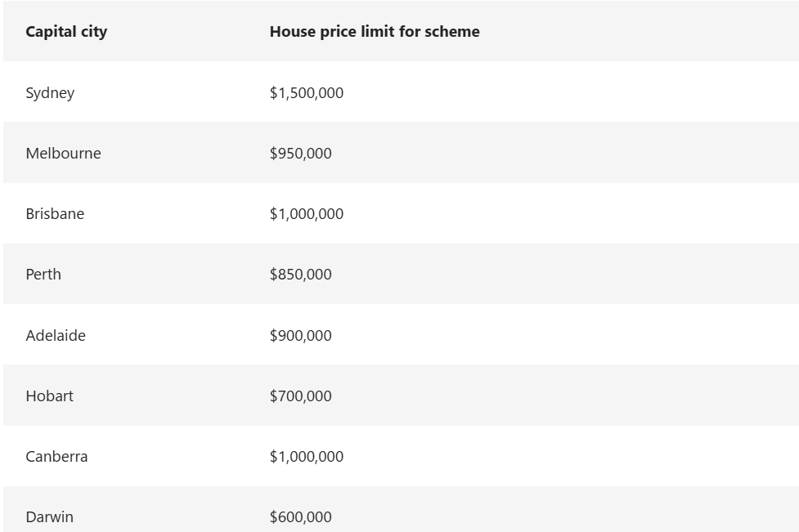Screen dimensions: 799x532
Task: Click Canberra's $1,000,000 price limit
Action: [x=307, y=457]
